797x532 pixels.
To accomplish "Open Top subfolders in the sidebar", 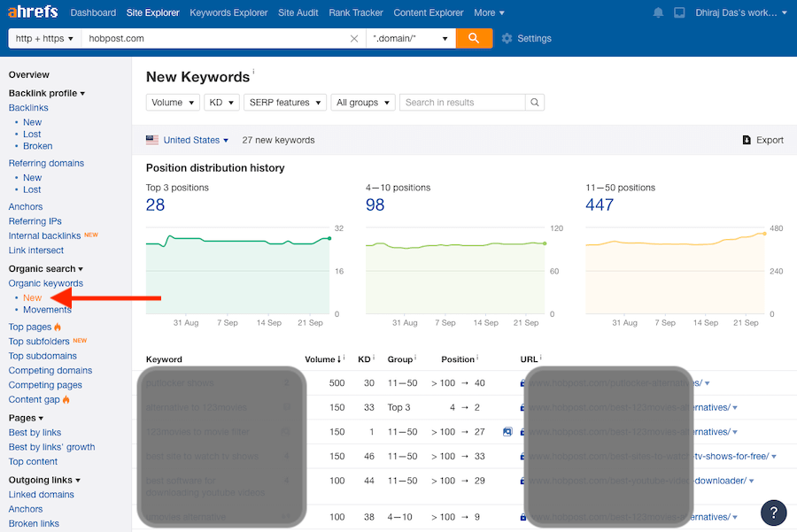I will (39, 342).
